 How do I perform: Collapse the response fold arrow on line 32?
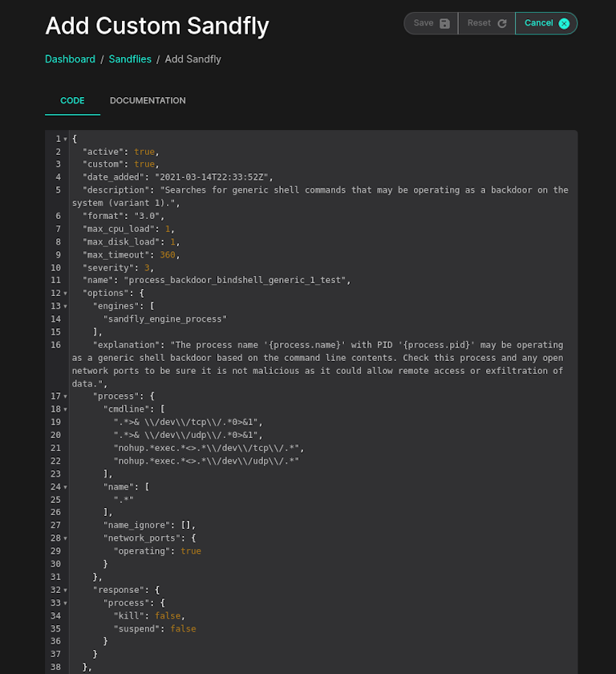(65, 591)
